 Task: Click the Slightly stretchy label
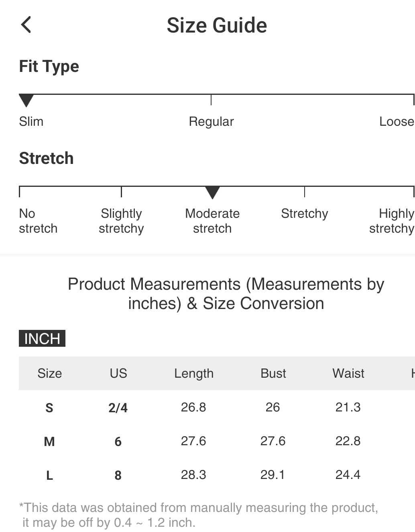click(x=121, y=221)
